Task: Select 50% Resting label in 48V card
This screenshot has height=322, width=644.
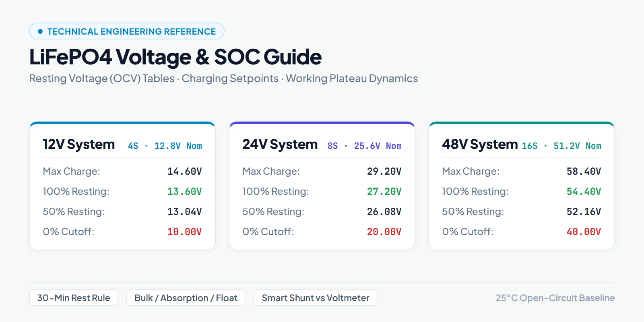Action: [x=473, y=212]
